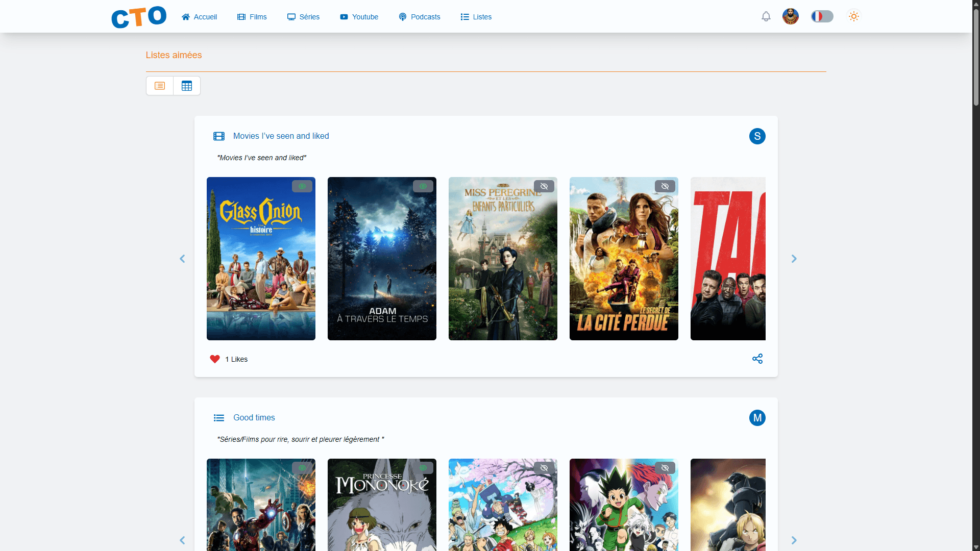Mark Miss Peregrine as seen
The width and height of the screenshot is (980, 551).
pos(544,186)
